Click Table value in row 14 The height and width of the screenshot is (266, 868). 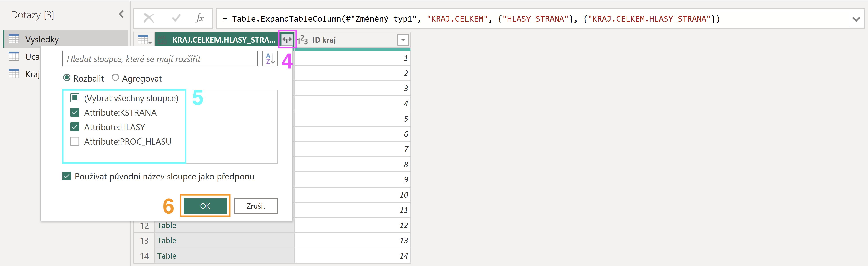coord(167,256)
